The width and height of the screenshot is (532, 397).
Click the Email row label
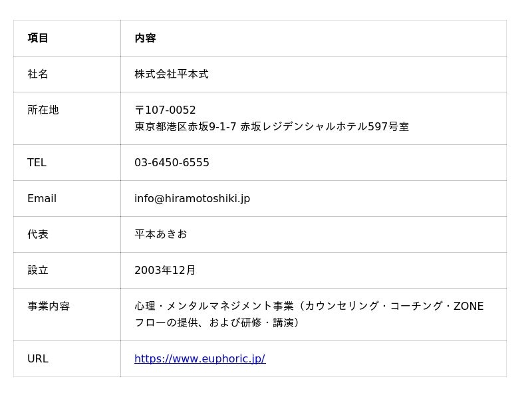pyautogui.click(x=42, y=198)
